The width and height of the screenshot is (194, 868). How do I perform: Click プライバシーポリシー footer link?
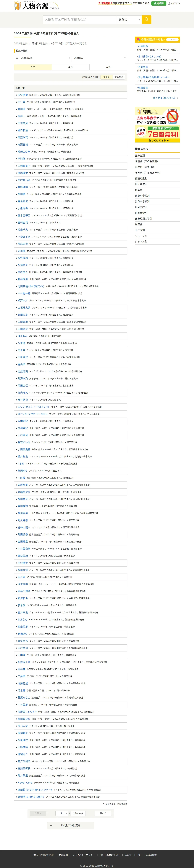tap(84, 855)
